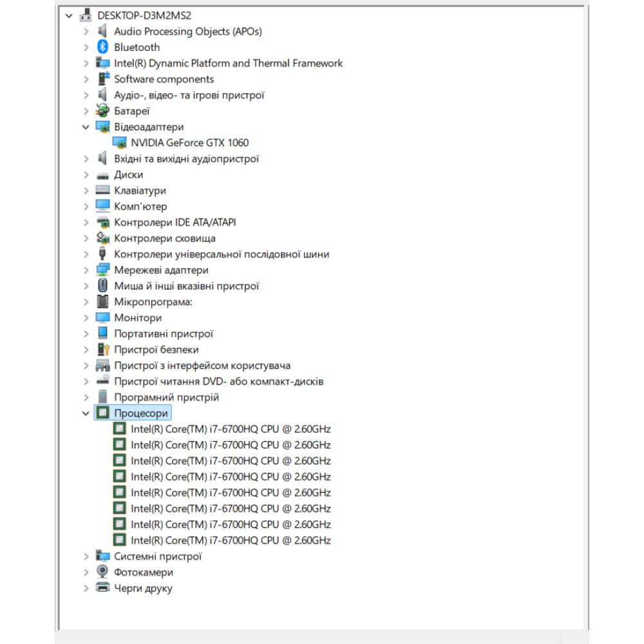The height and width of the screenshot is (644, 644).
Task: Collapse the DESKTOP-D3M2MS2 root node
Action: pos(70,15)
